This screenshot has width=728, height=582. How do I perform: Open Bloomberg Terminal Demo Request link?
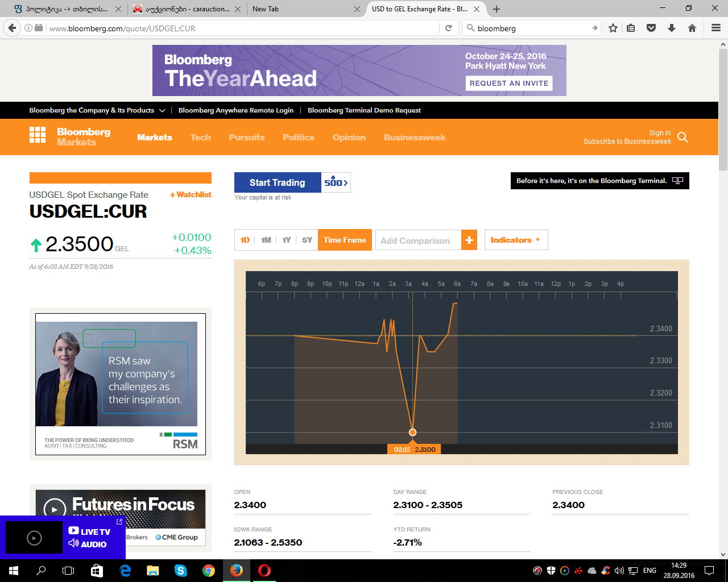364,110
